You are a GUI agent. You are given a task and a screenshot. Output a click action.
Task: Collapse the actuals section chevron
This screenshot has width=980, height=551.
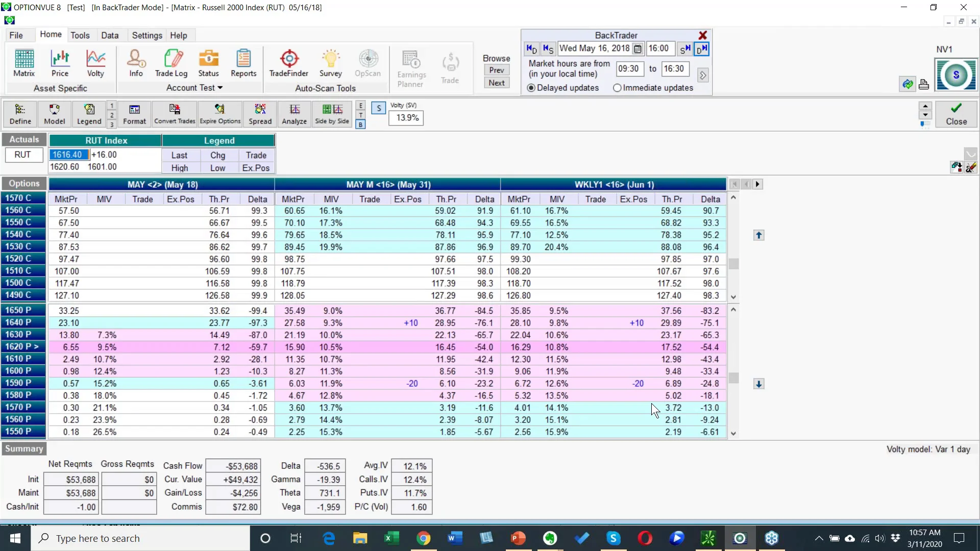tap(971, 153)
